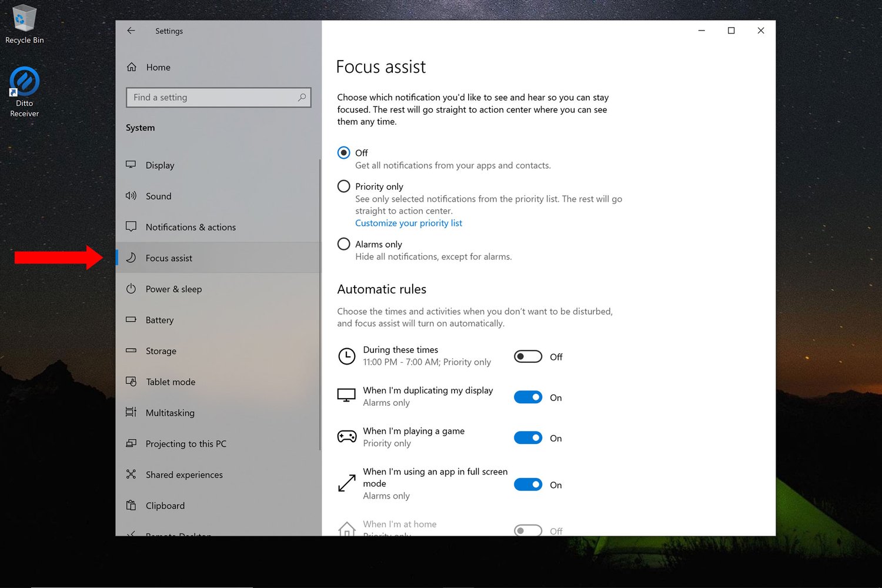The width and height of the screenshot is (882, 588).
Task: Open Storage via its drive icon
Action: point(131,350)
